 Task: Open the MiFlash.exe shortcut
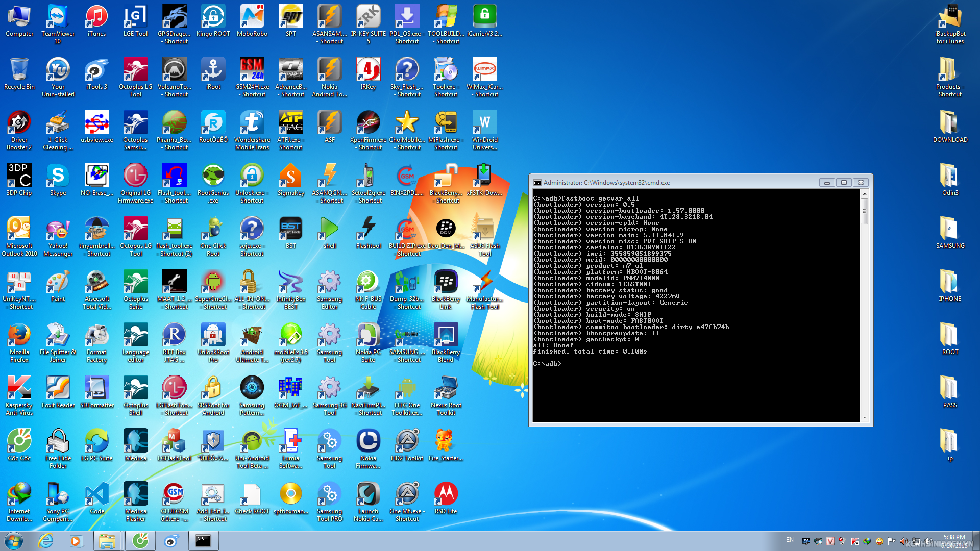[x=446, y=130]
